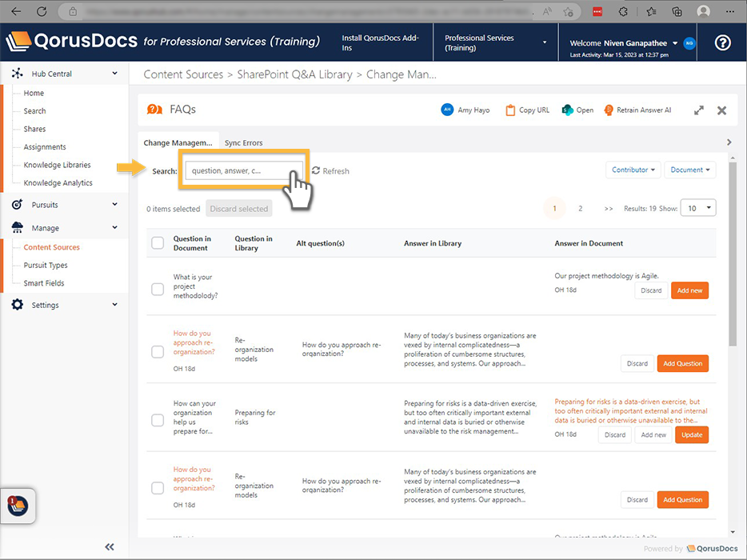This screenshot has height=560, width=747.
Task: Click the Manage cloud icon
Action: (17, 227)
